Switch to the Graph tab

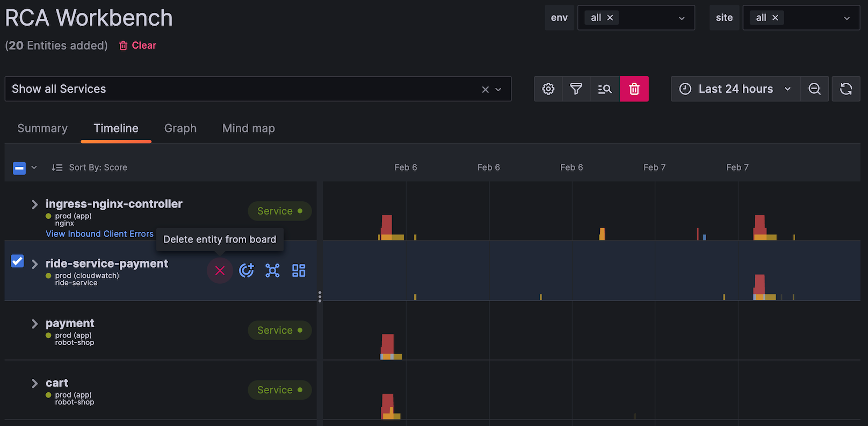tap(180, 128)
